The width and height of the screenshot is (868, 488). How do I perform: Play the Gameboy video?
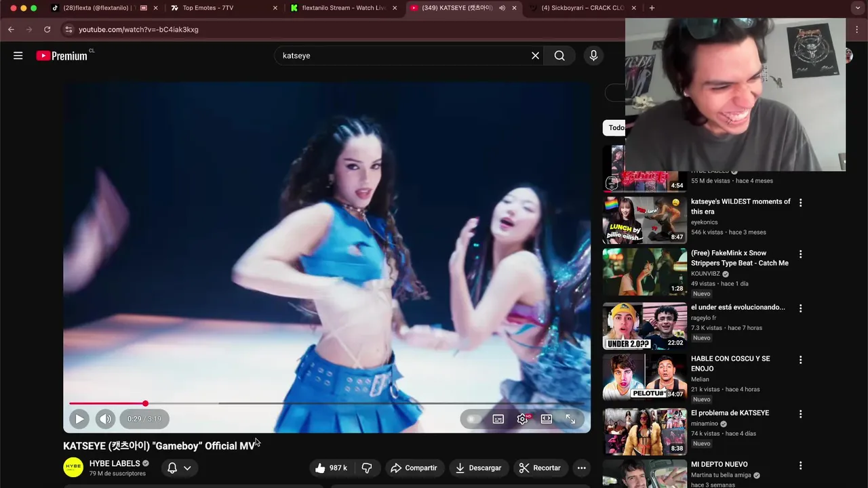pyautogui.click(x=79, y=419)
